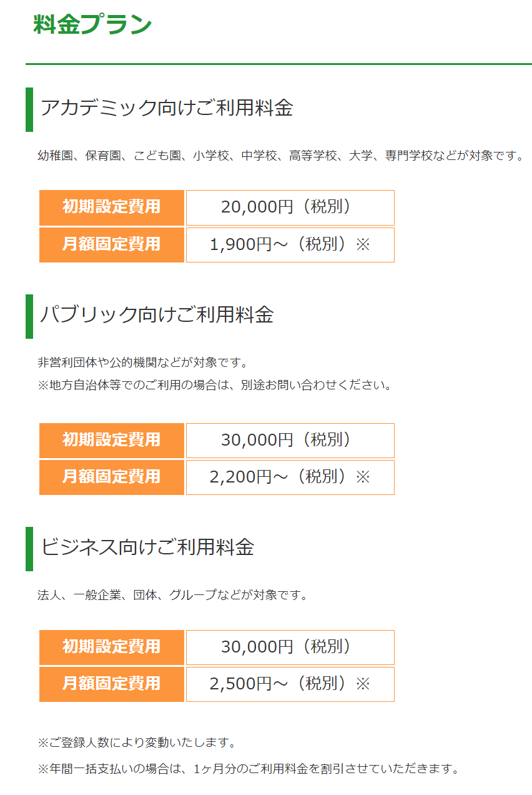Image resolution: width=532 pixels, height=795 pixels.
Task: Click the パブリック向けご利用料金 section heading
Action: (x=157, y=315)
